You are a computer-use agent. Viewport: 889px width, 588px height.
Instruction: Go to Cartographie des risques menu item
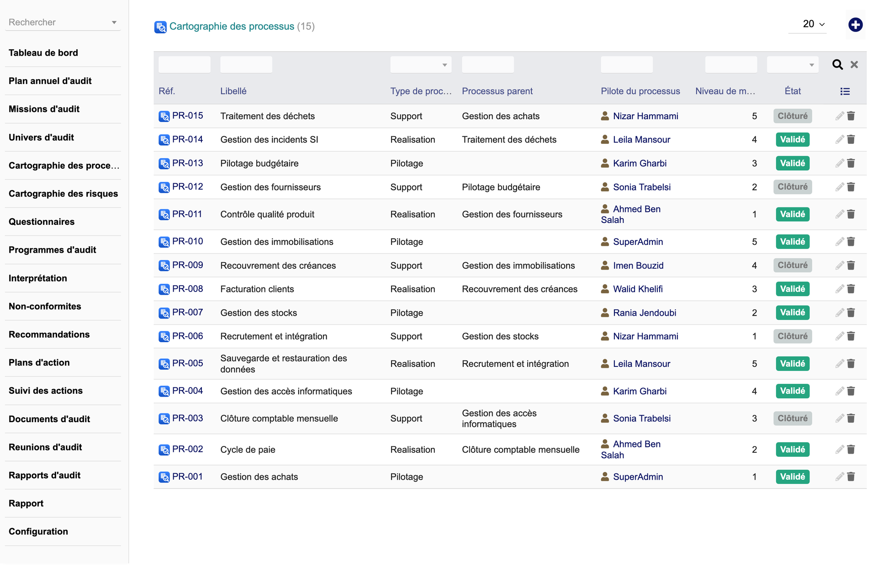63,194
